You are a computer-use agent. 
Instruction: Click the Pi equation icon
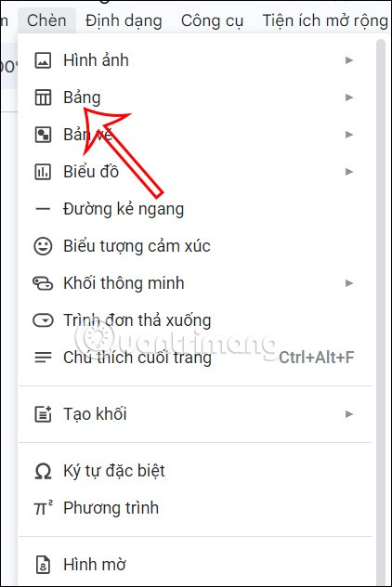pyautogui.click(x=43, y=508)
